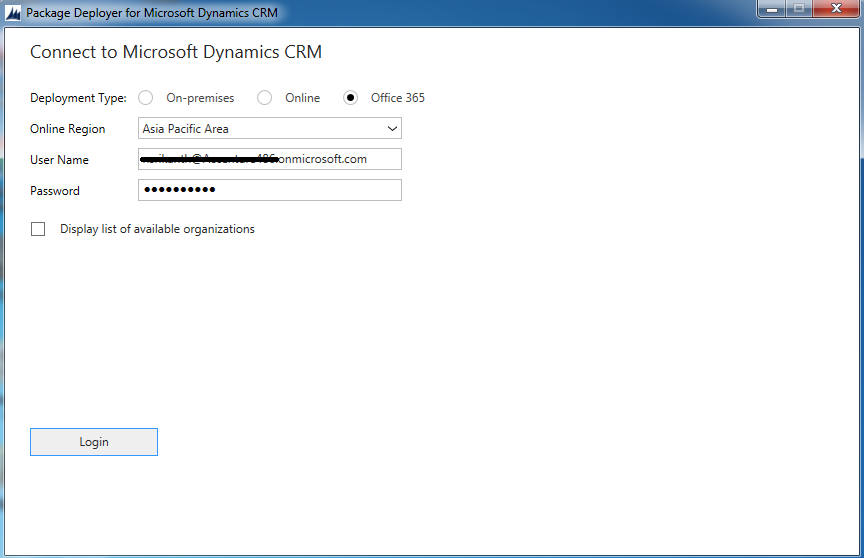
Task: Select the Office 365 radio button
Action: (350, 98)
